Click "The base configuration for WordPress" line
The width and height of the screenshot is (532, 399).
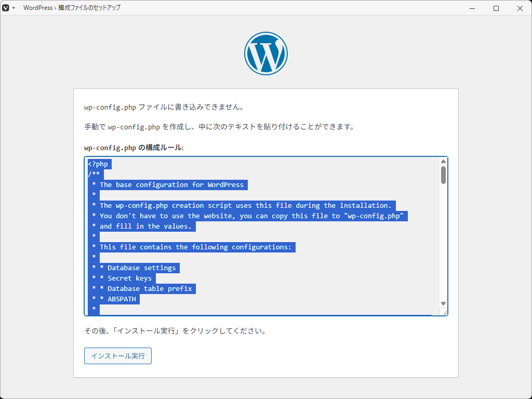(x=171, y=185)
